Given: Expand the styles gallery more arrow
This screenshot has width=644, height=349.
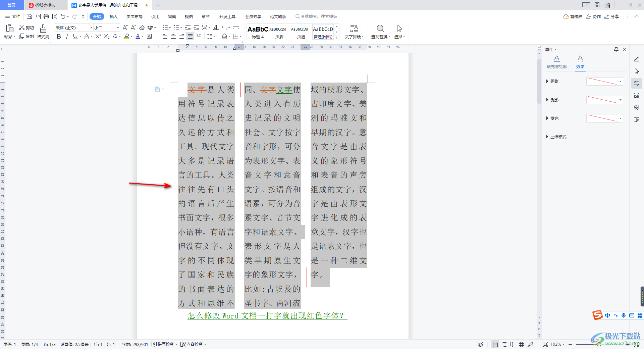Looking at the screenshot, I should point(337,38).
